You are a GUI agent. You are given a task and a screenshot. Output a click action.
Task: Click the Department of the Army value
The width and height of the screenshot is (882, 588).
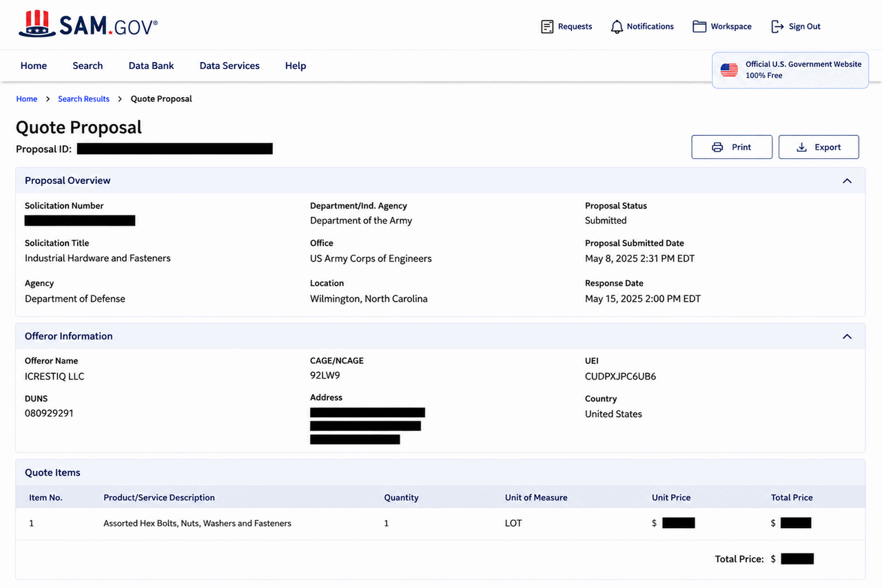point(361,221)
